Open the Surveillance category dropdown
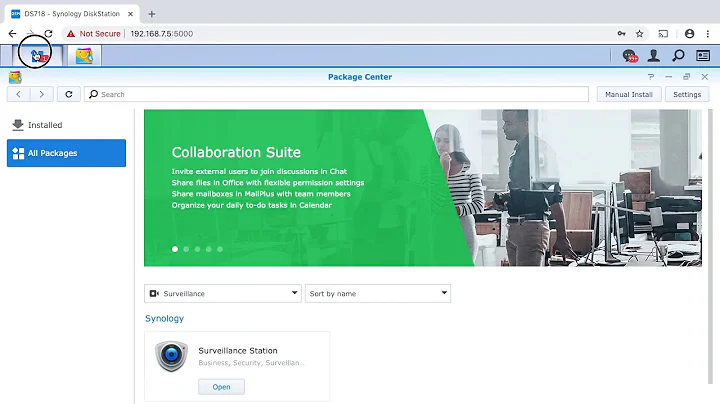Screen dimensions: 720x404 point(223,293)
